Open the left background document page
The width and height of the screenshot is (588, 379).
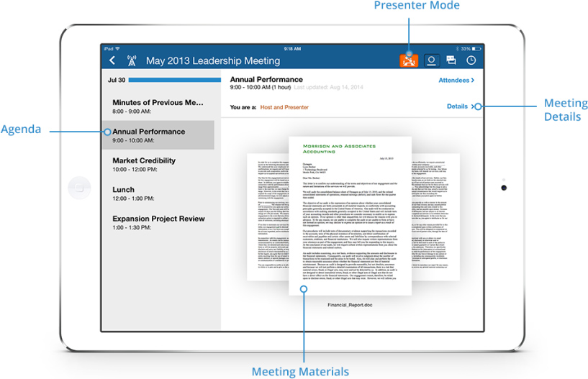point(268,217)
